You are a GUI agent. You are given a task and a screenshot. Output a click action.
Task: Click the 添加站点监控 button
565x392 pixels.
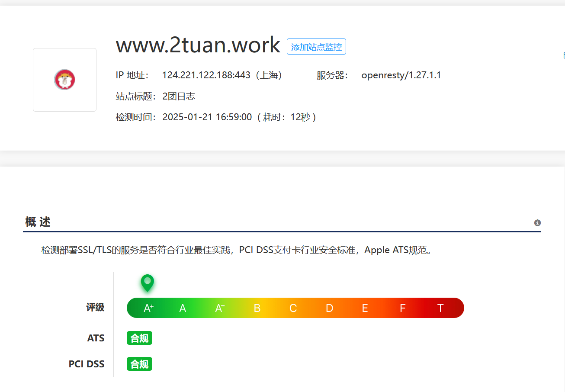[x=316, y=47]
